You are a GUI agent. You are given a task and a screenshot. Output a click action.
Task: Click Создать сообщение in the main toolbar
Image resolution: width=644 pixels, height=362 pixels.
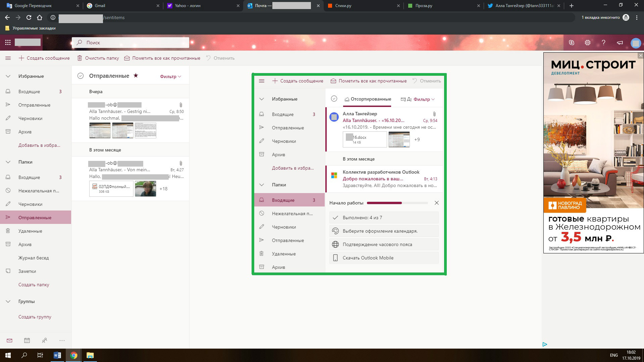click(44, 58)
